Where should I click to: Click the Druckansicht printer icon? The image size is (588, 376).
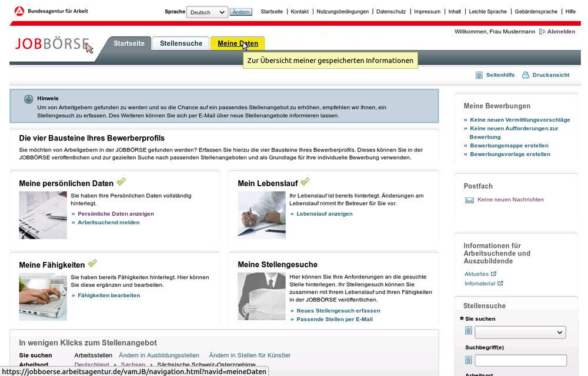526,75
